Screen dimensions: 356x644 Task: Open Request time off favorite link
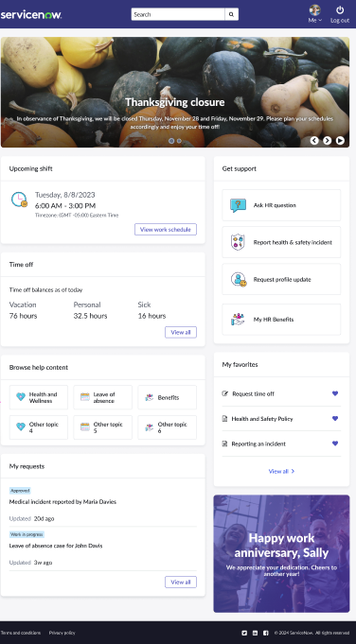tap(253, 393)
